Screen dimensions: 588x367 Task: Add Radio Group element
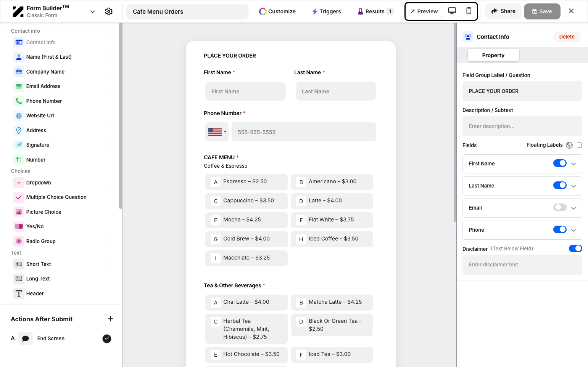pyautogui.click(x=41, y=241)
